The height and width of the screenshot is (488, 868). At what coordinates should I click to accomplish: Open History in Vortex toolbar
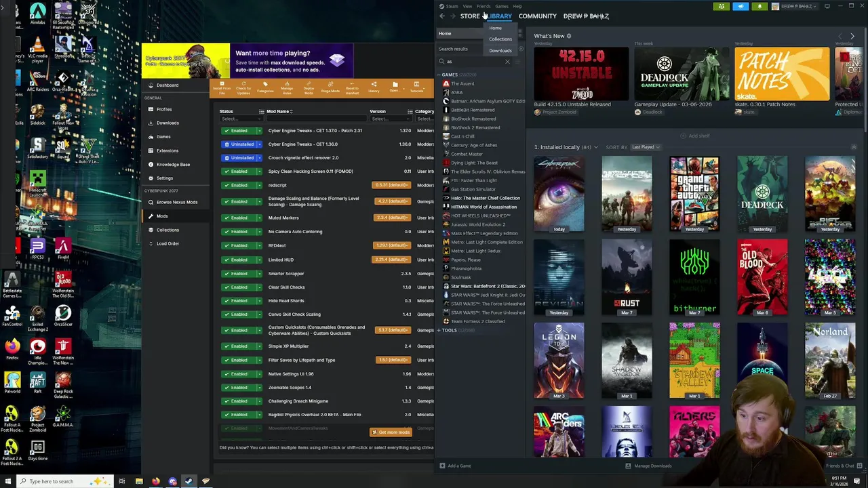[x=374, y=87]
